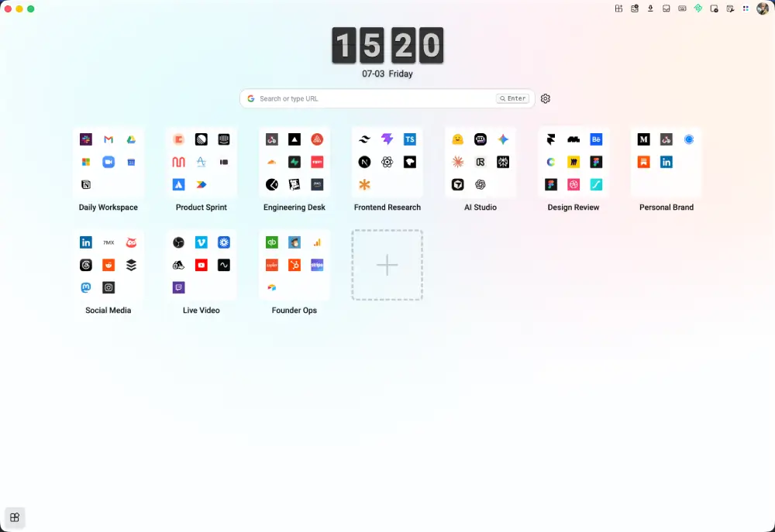The width and height of the screenshot is (775, 532).
Task: Focus the Search or type URL field
Action: pyautogui.click(x=387, y=99)
